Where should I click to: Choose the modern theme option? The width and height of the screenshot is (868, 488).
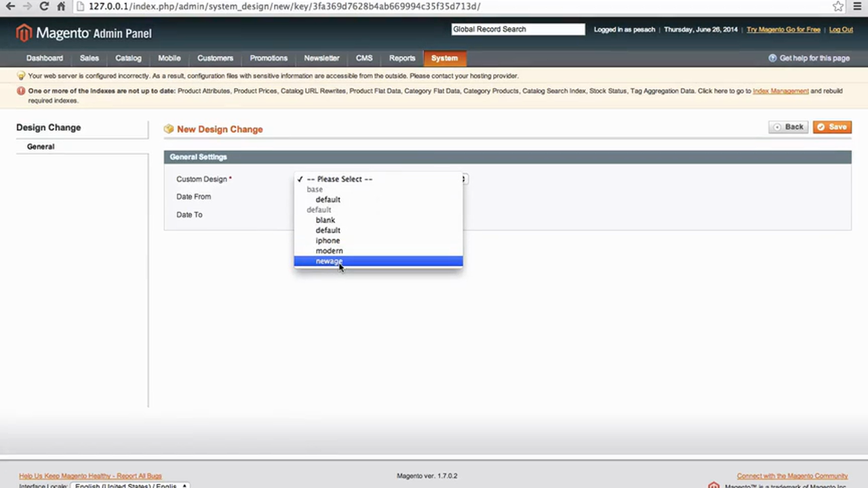[x=329, y=250]
